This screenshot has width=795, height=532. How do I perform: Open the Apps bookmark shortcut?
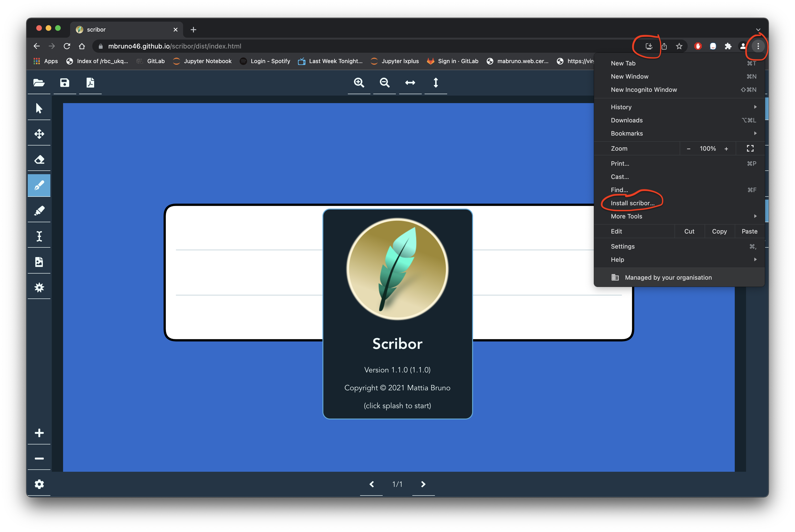[45, 61]
